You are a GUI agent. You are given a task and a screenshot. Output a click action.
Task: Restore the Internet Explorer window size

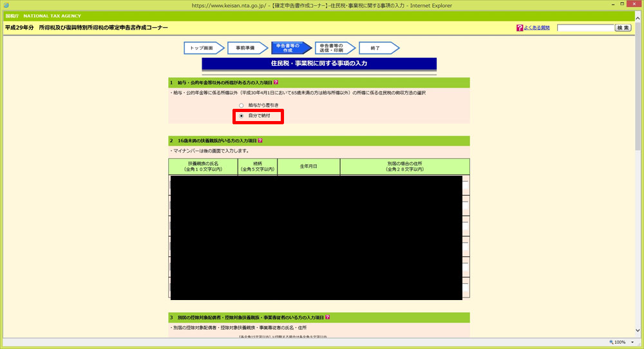coord(622,4)
